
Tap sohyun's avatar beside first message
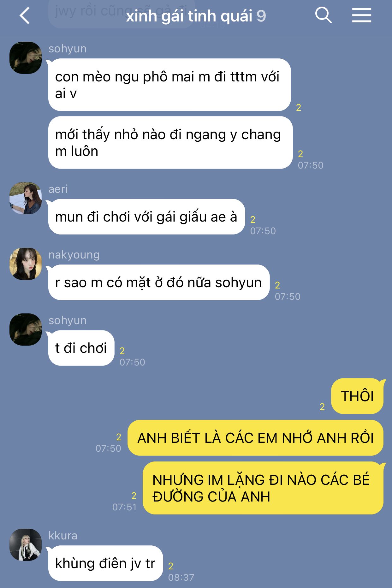click(x=26, y=58)
